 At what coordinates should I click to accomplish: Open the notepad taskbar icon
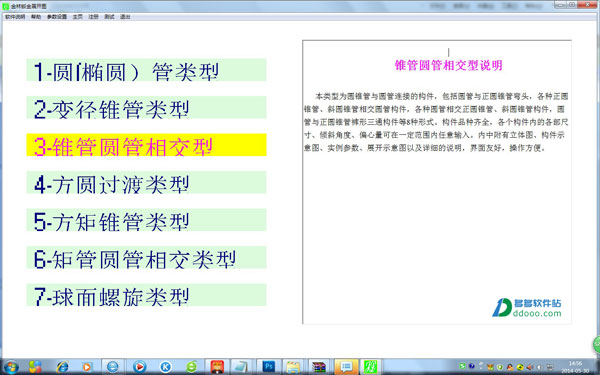click(x=241, y=367)
